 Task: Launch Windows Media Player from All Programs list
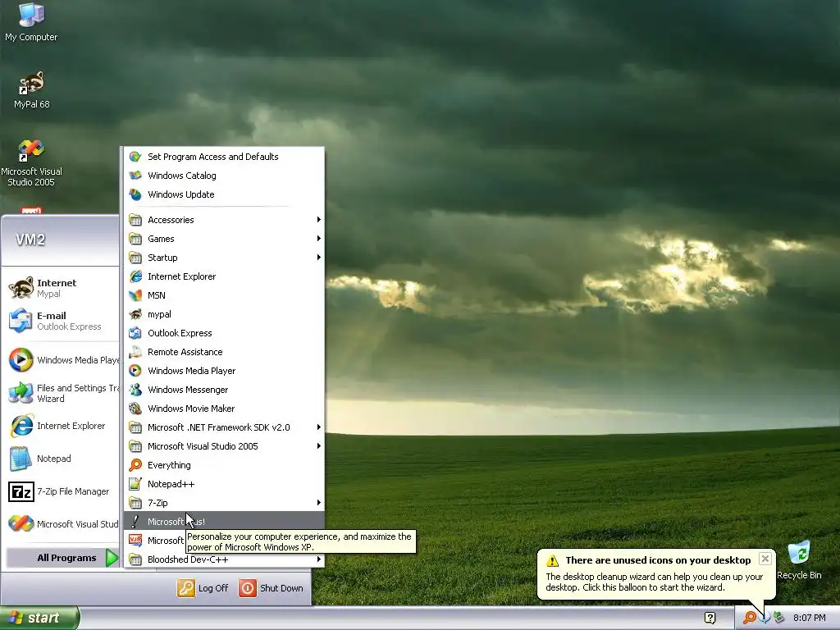pyautogui.click(x=224, y=371)
